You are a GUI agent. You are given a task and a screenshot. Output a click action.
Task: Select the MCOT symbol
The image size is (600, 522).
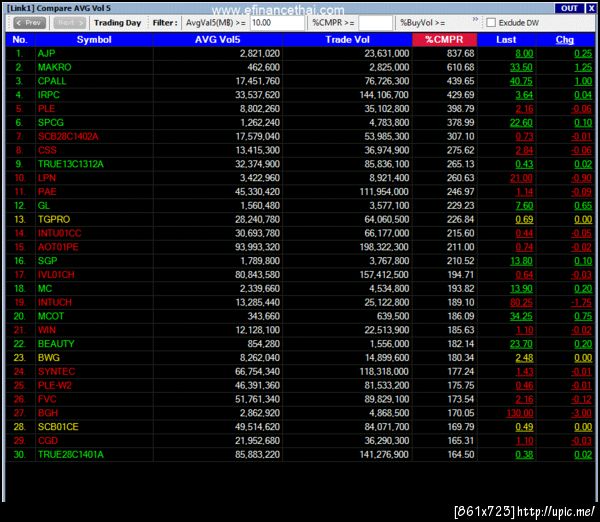51,316
